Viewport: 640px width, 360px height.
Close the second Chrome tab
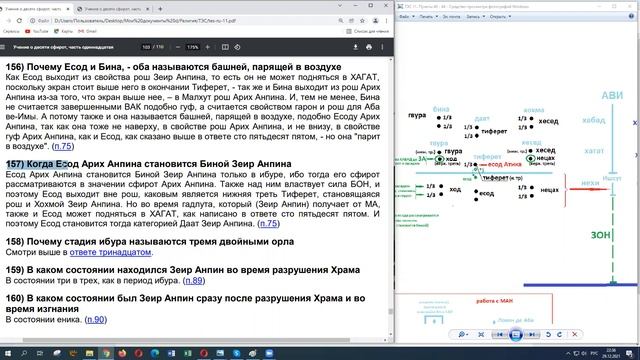point(147,9)
